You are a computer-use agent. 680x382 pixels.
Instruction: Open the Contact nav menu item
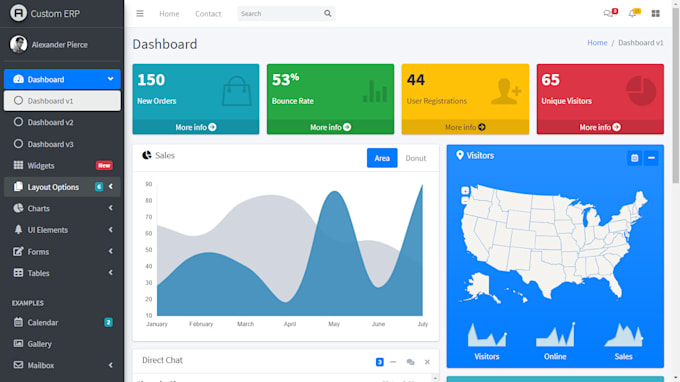coord(208,13)
